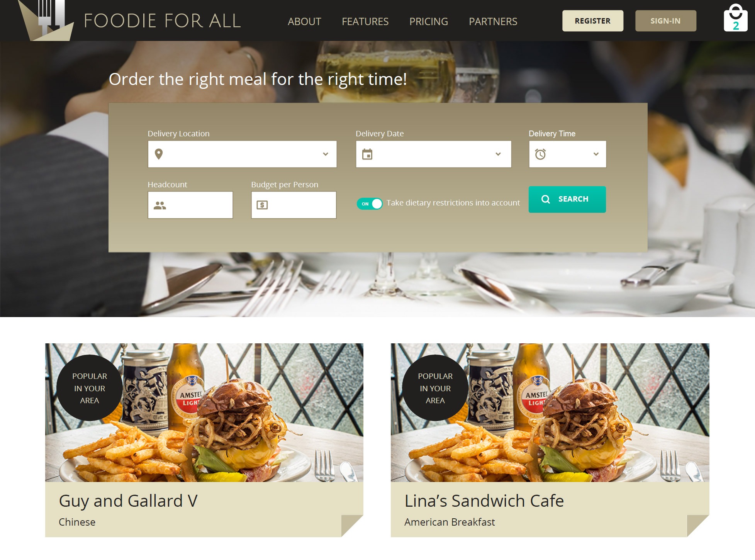Click the location pin icon
Image resolution: width=755 pixels, height=560 pixels.
(x=158, y=154)
